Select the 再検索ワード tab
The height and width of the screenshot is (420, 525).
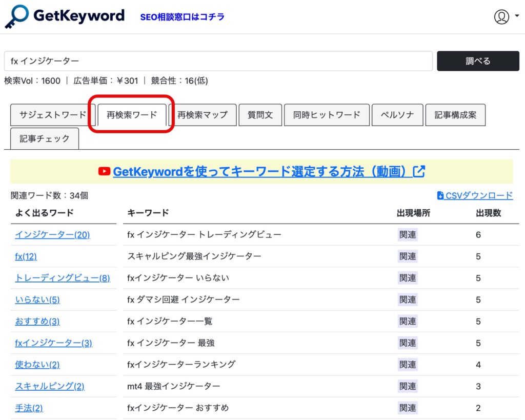pos(132,115)
